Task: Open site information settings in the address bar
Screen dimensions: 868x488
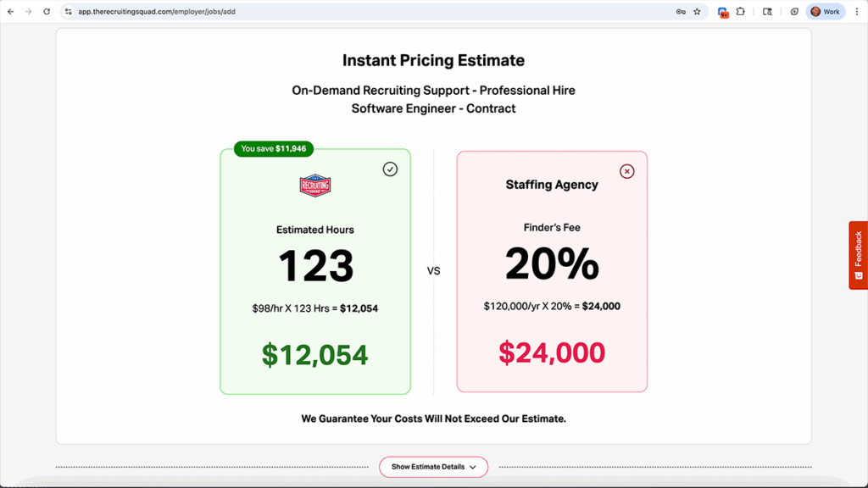Action: coord(68,11)
